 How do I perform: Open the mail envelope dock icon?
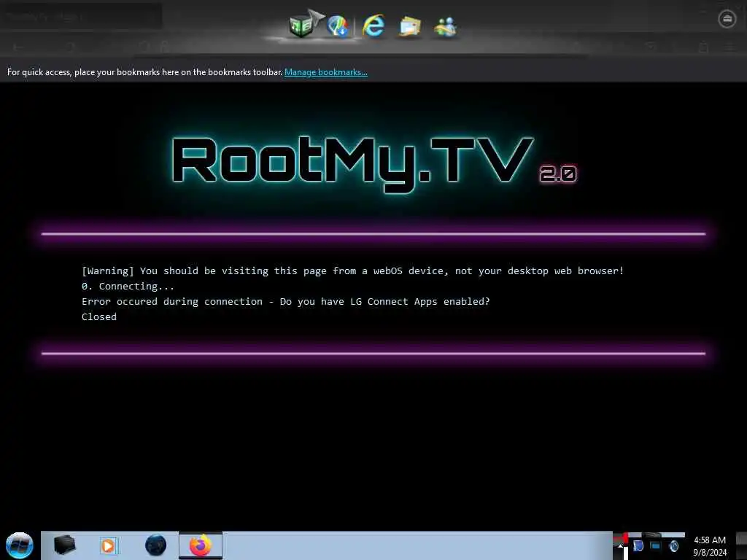click(x=410, y=27)
